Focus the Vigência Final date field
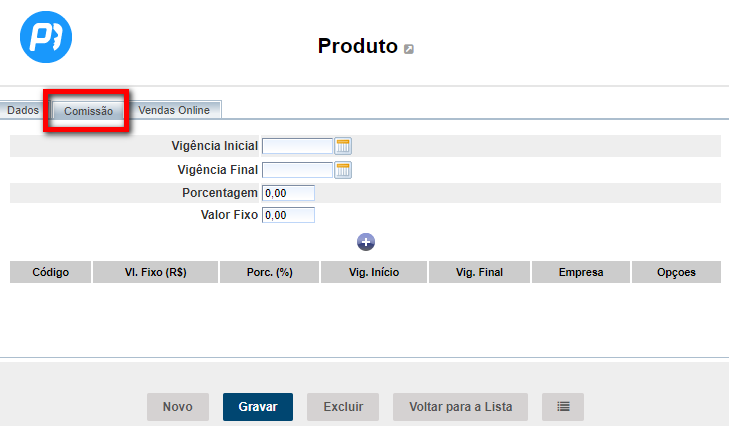The image size is (729, 426). point(297,170)
